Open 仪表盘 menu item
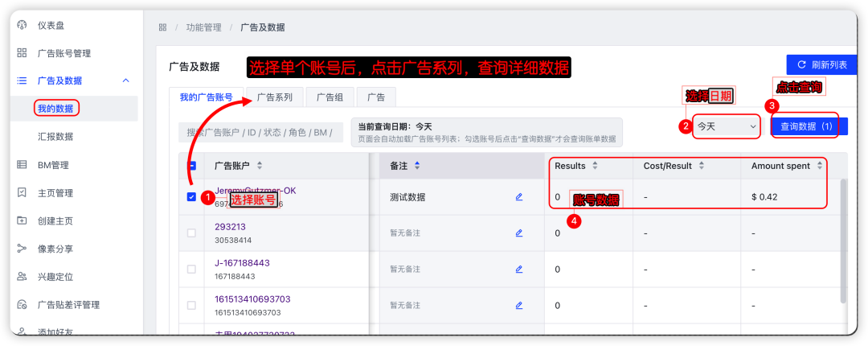868x346 pixels. tap(51, 25)
